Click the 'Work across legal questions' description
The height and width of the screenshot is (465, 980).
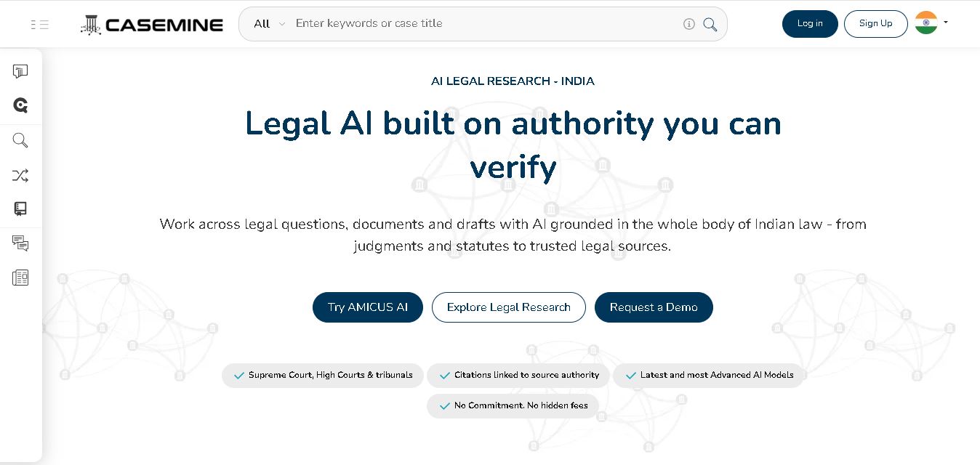[513, 235]
